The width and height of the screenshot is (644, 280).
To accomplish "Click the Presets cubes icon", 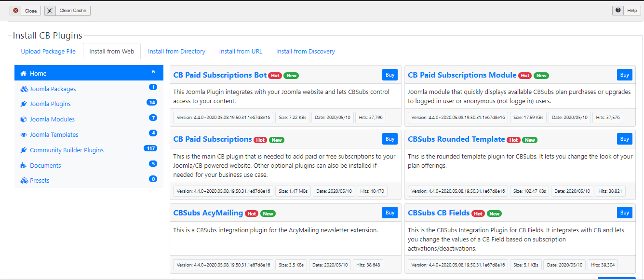I will [24, 180].
